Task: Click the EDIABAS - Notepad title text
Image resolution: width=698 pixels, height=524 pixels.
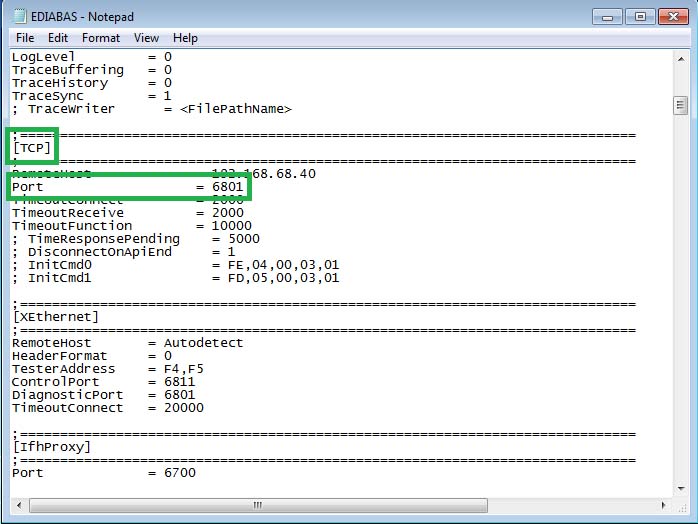Action: pyautogui.click(x=82, y=17)
